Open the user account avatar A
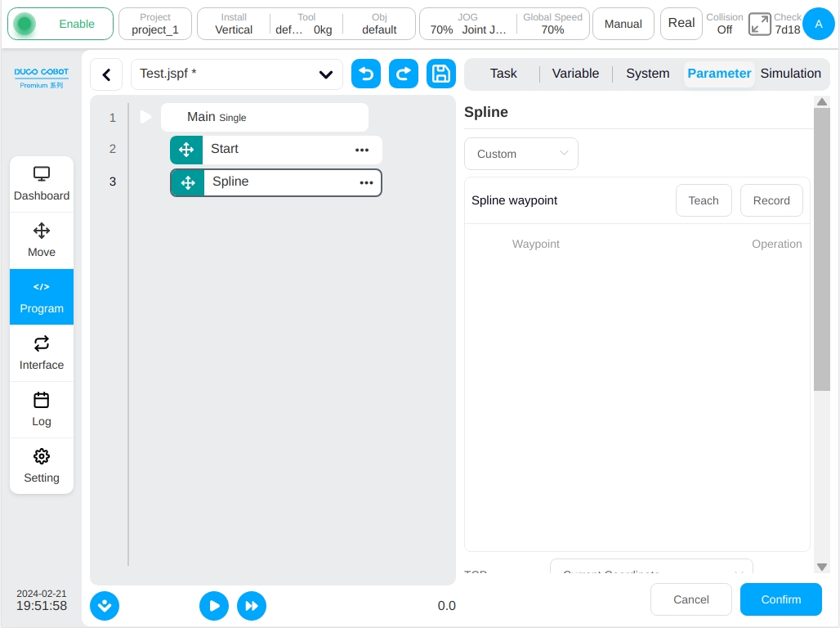Screen dimensions: 840x628 click(x=818, y=24)
